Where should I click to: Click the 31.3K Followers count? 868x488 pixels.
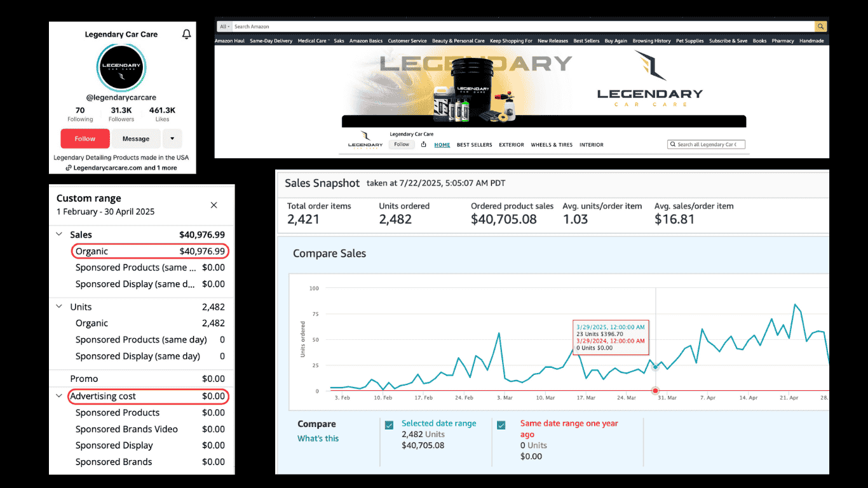[121, 114]
